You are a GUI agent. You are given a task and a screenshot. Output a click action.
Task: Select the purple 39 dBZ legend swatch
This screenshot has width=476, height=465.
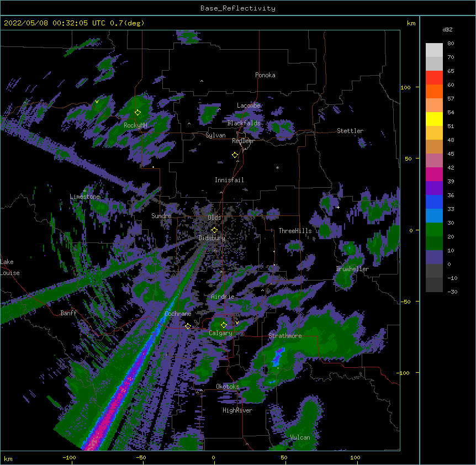coord(434,188)
